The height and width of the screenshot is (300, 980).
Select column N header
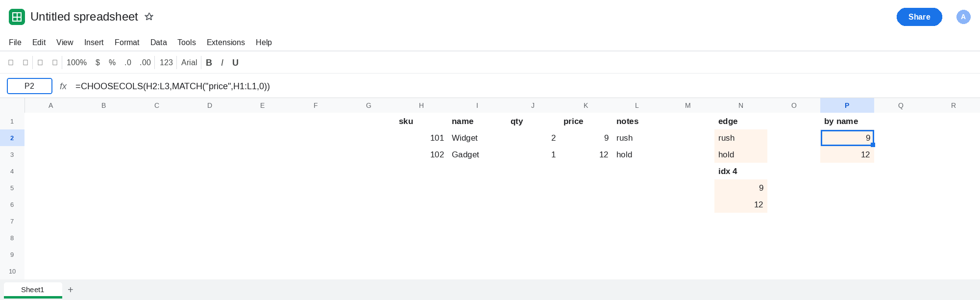tap(741, 105)
